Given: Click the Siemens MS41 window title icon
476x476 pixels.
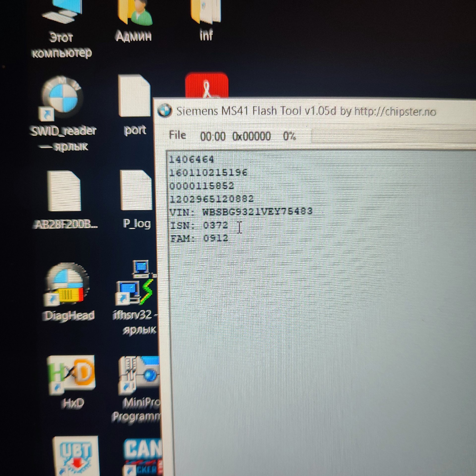Looking at the screenshot, I should pos(164,110).
